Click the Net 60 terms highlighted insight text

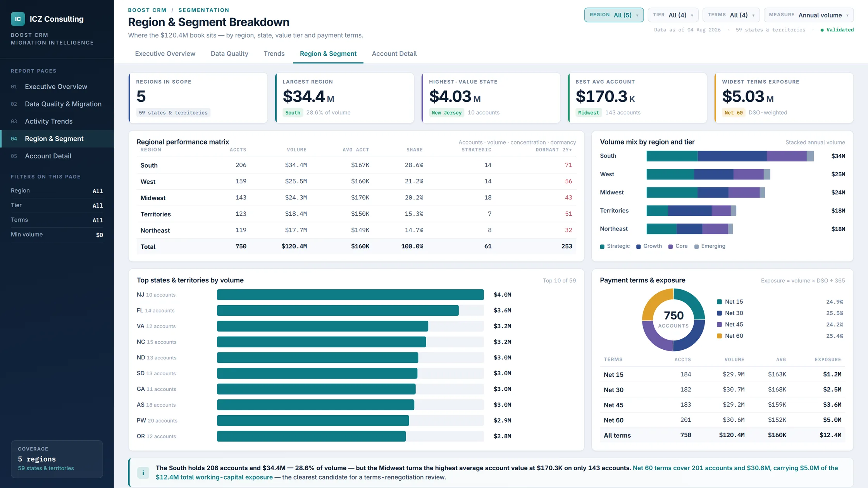click(x=497, y=473)
